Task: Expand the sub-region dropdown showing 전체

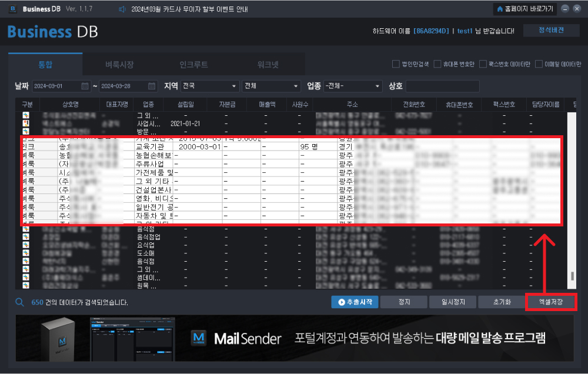Action: [x=272, y=86]
